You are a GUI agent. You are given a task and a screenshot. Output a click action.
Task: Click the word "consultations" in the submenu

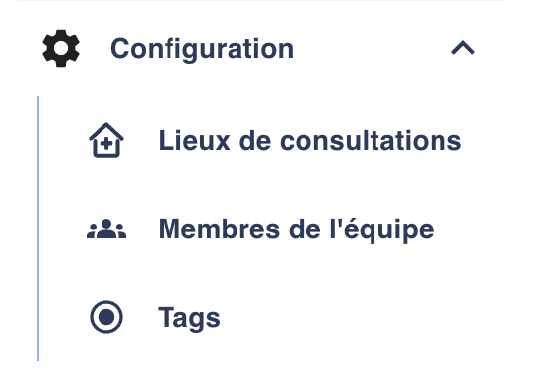point(371,140)
